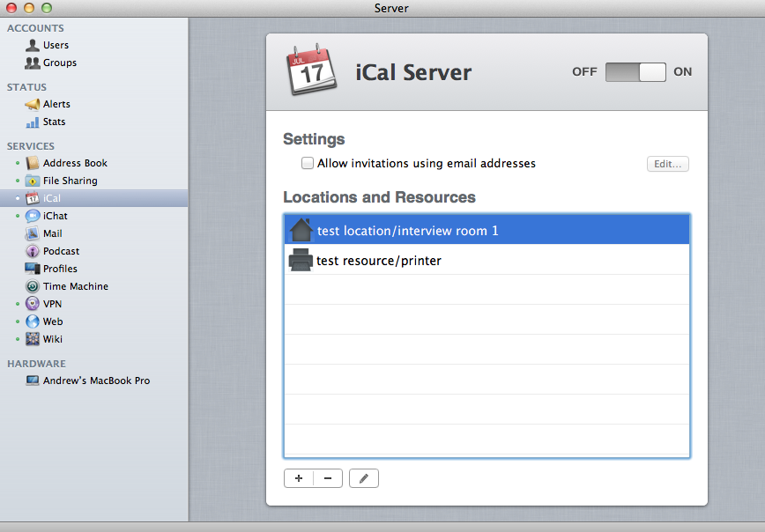This screenshot has width=765, height=532.
Task: Click the Users silhouette icon
Action: 33,45
